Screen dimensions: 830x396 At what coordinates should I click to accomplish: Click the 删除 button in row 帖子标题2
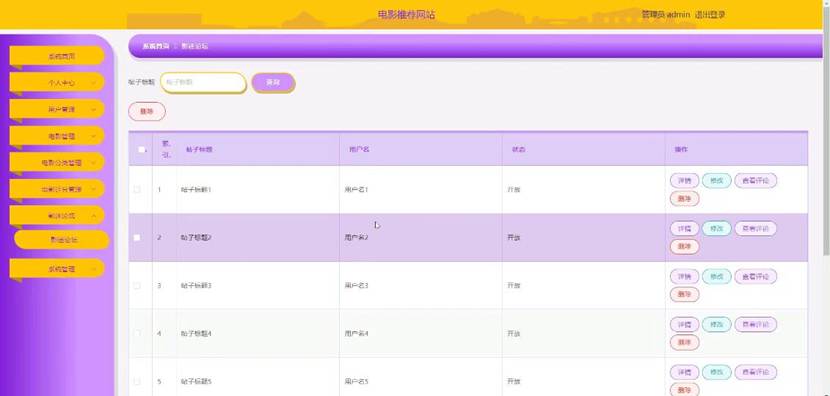684,247
